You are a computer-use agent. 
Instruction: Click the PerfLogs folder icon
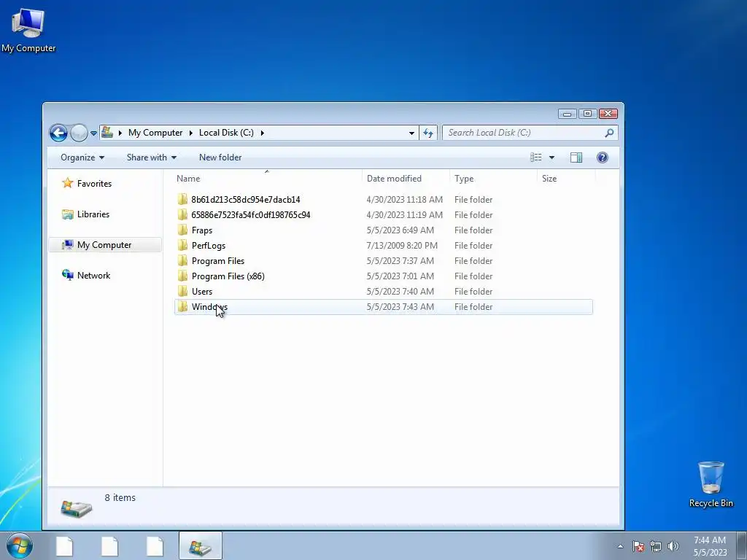[x=182, y=246]
